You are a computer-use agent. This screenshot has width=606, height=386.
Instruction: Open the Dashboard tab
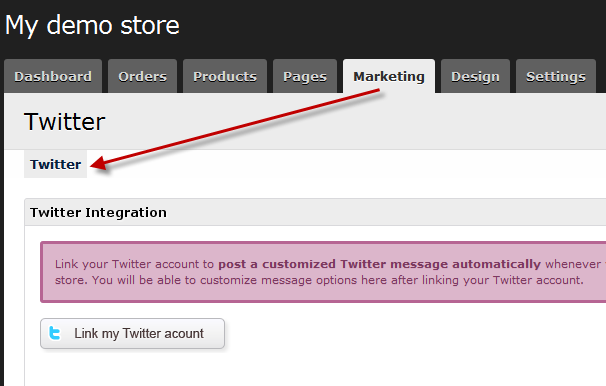tap(53, 76)
